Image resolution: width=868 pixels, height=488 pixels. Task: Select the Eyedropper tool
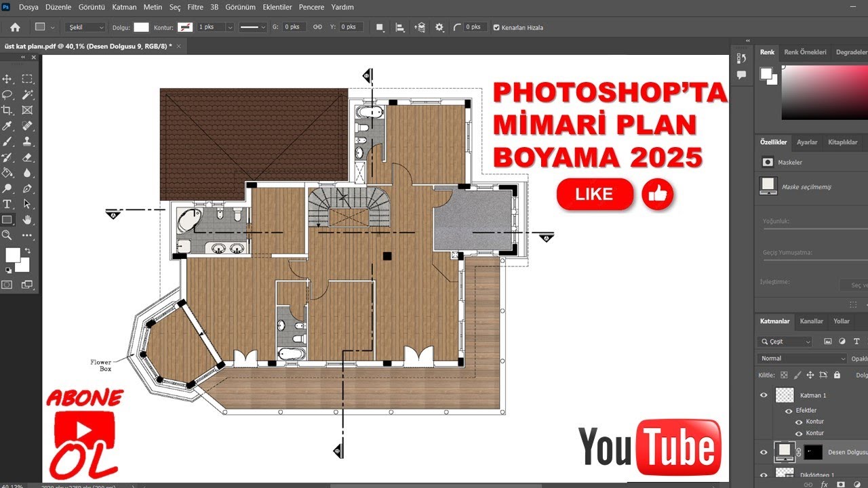click(7, 126)
